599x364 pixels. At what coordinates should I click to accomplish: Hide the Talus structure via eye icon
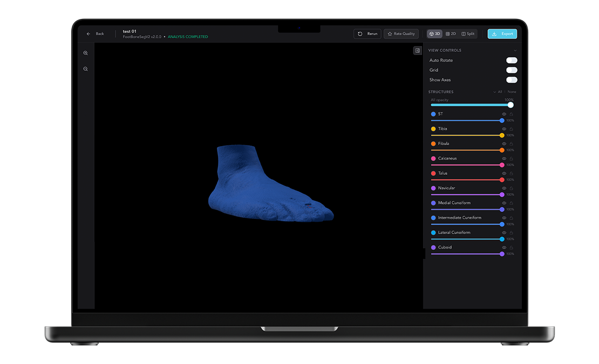[x=504, y=174]
